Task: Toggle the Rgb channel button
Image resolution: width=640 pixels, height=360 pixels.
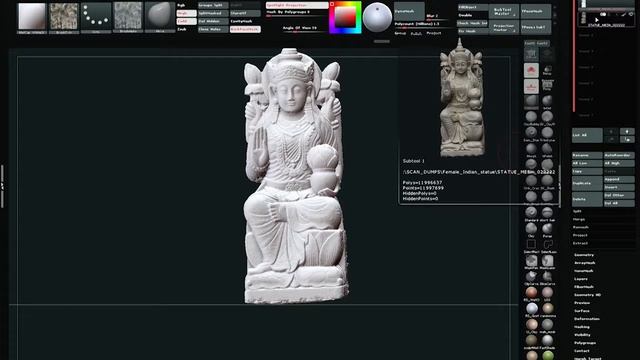Action: click(181, 5)
